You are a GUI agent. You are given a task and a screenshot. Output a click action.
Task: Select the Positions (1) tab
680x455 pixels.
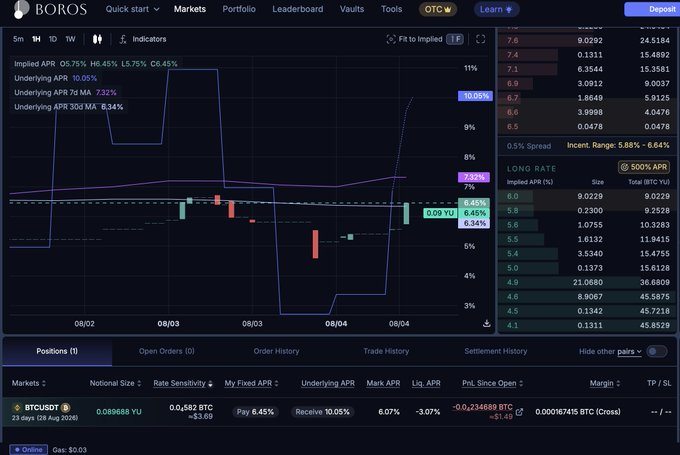click(x=57, y=351)
